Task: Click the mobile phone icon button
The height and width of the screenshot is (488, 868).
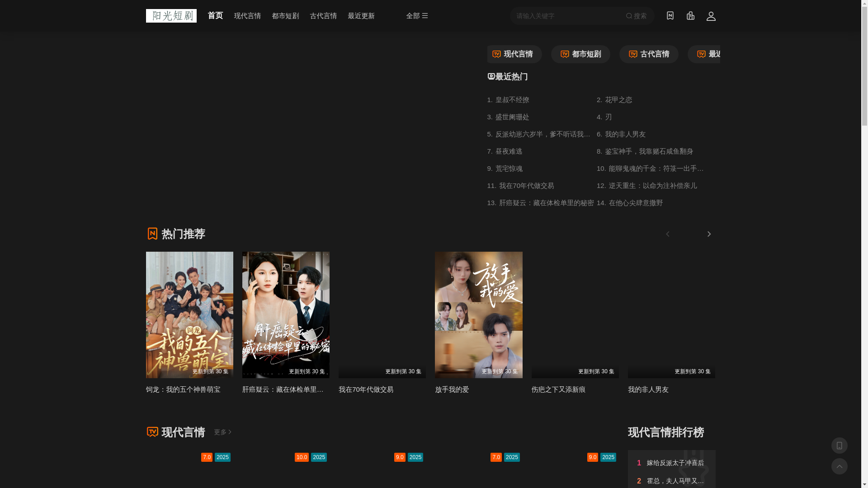Action: tap(839, 446)
